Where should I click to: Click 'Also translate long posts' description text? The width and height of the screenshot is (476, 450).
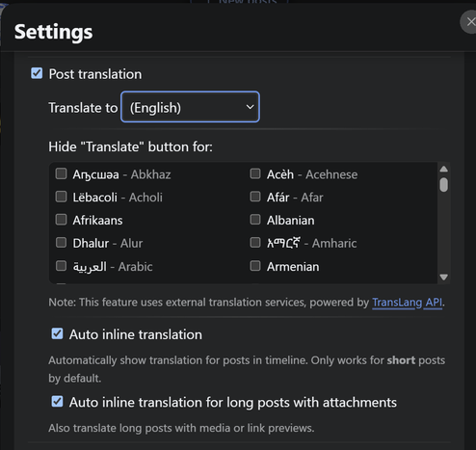coord(181,428)
